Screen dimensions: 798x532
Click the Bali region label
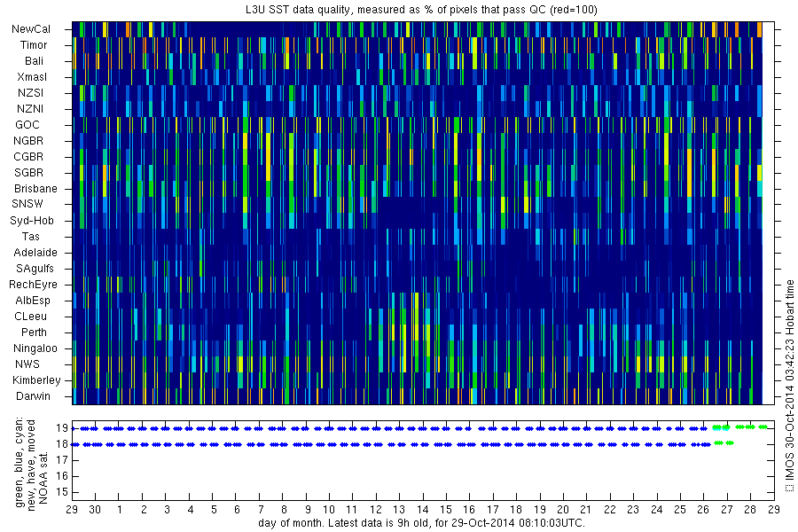tap(34, 61)
